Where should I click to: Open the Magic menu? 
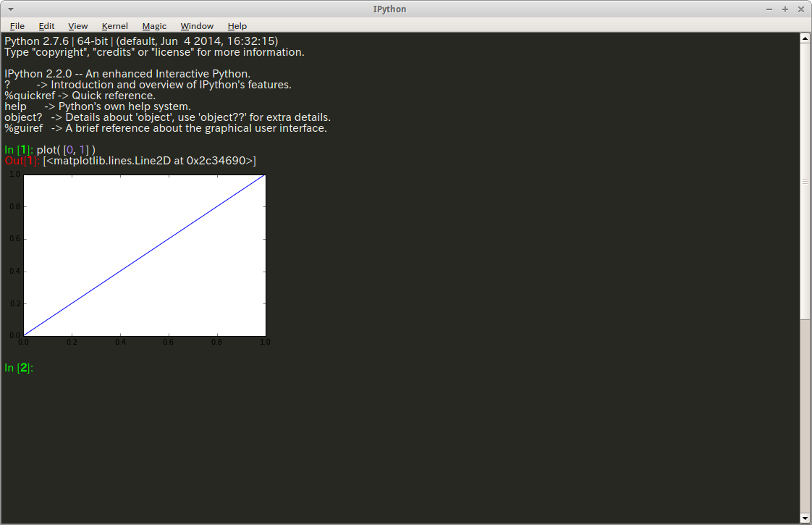pos(154,26)
